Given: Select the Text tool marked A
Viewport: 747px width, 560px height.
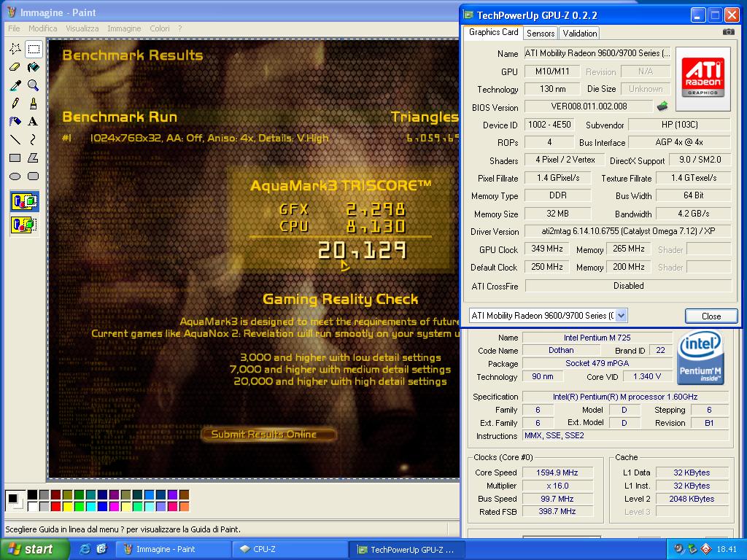Looking at the screenshot, I should click(x=34, y=122).
